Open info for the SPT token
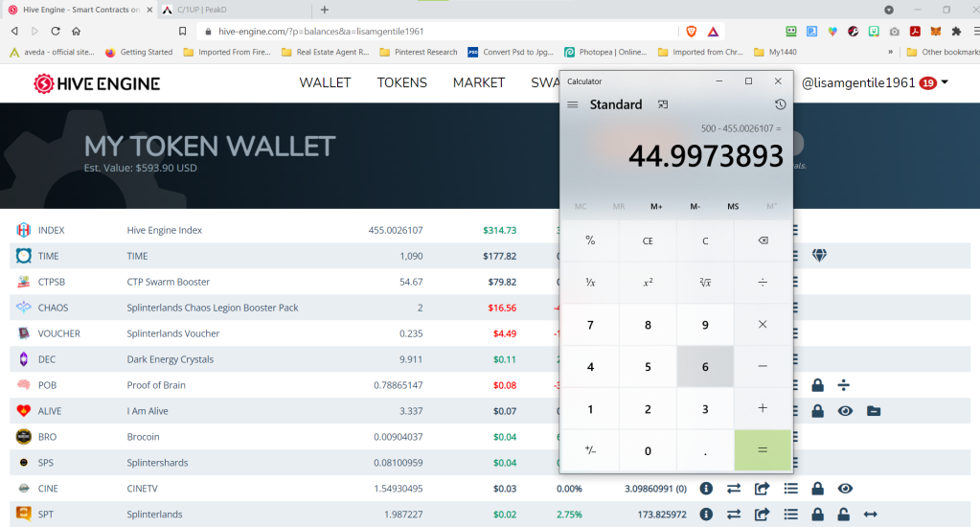The height and width of the screenshot is (527, 980). [x=706, y=514]
